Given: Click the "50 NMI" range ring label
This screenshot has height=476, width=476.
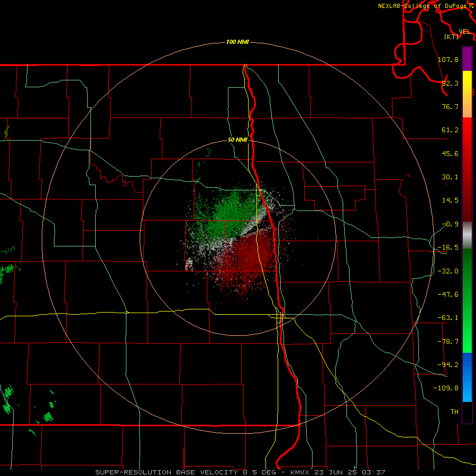Looking at the screenshot, I should pyautogui.click(x=237, y=140).
